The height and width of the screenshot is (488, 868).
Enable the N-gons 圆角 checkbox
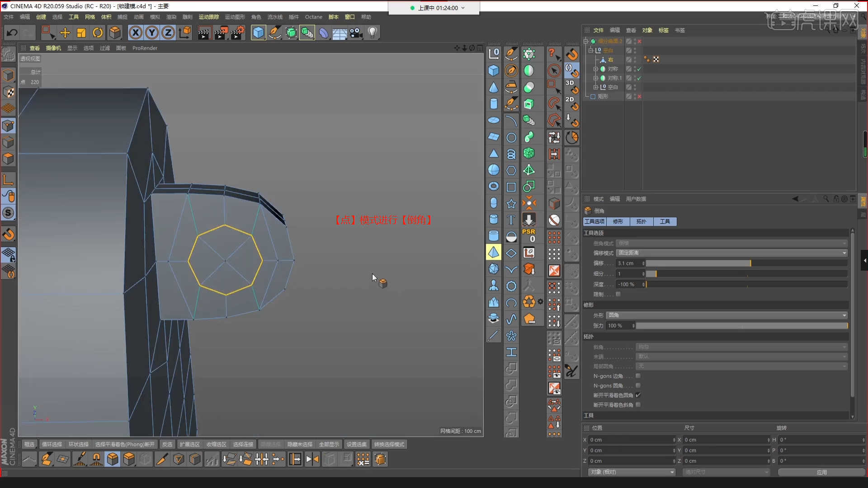tap(638, 385)
